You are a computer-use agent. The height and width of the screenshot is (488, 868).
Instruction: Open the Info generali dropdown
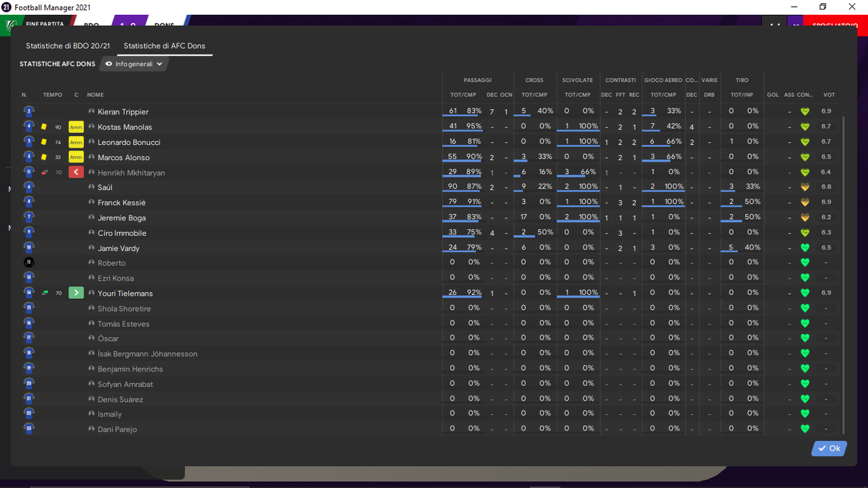(x=136, y=64)
